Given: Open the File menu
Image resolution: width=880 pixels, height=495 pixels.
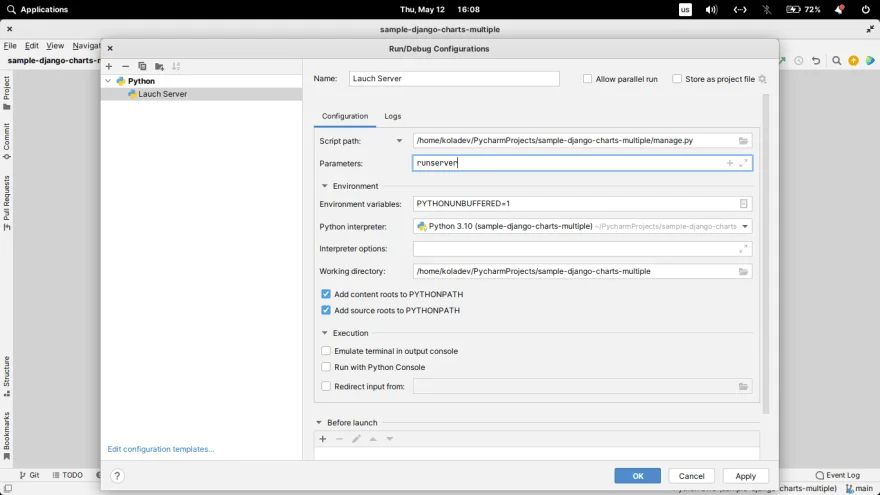Looking at the screenshot, I should tap(10, 45).
